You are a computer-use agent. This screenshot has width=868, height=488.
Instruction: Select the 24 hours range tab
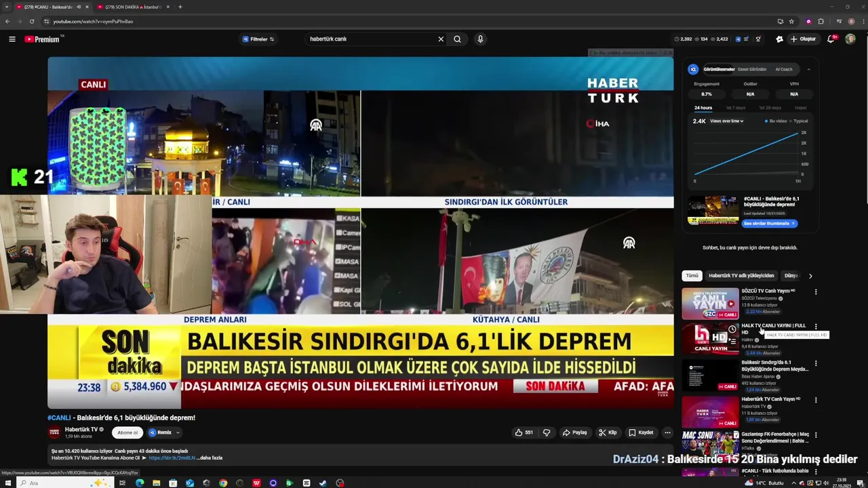pyautogui.click(x=703, y=108)
